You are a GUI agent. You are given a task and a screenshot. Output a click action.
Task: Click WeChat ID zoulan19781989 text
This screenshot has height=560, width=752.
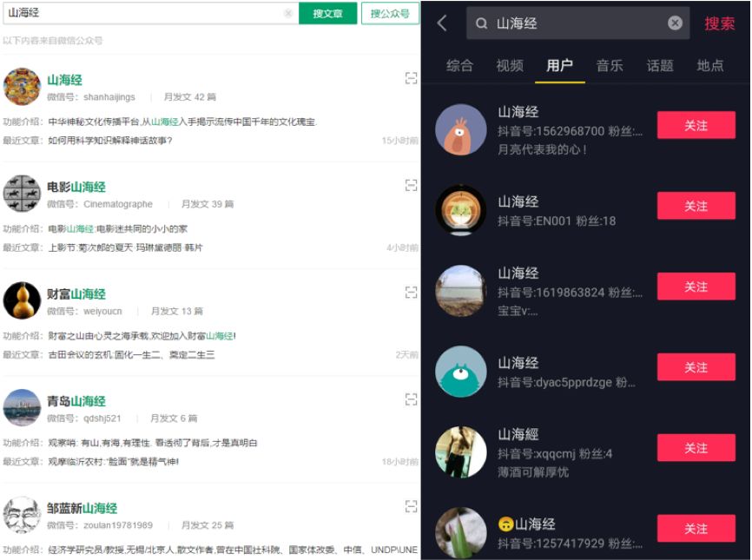(118, 525)
